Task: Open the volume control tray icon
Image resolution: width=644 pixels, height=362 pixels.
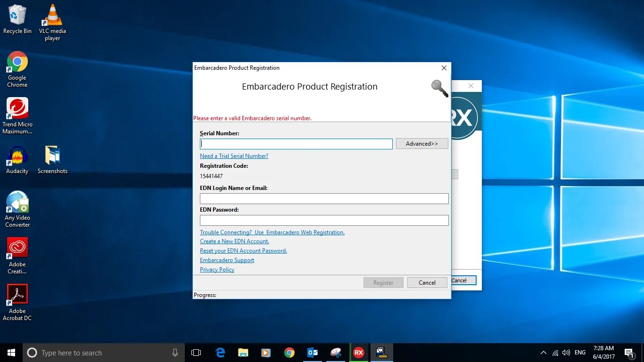Action: 566,353
